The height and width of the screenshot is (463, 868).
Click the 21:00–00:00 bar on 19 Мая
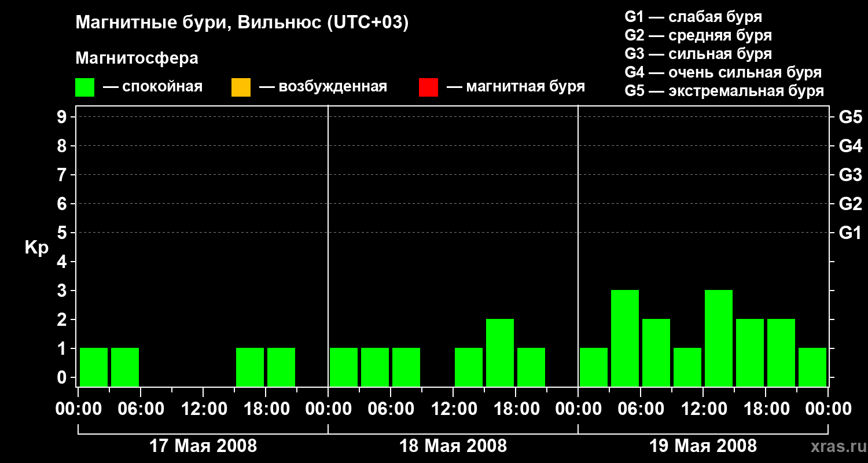812,367
